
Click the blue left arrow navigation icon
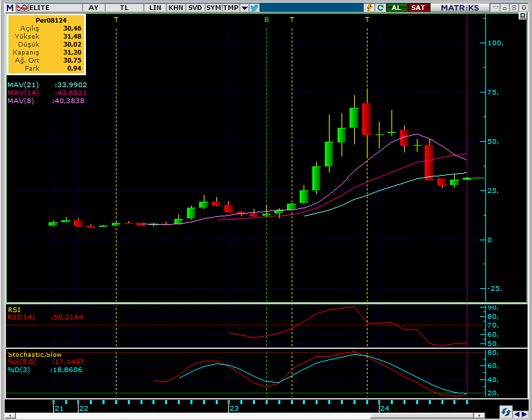[x=516, y=413]
